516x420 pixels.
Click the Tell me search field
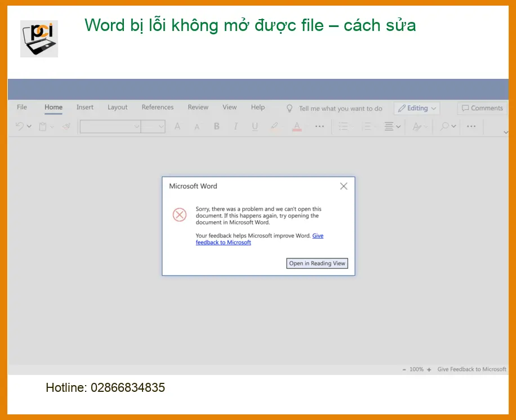(341, 109)
